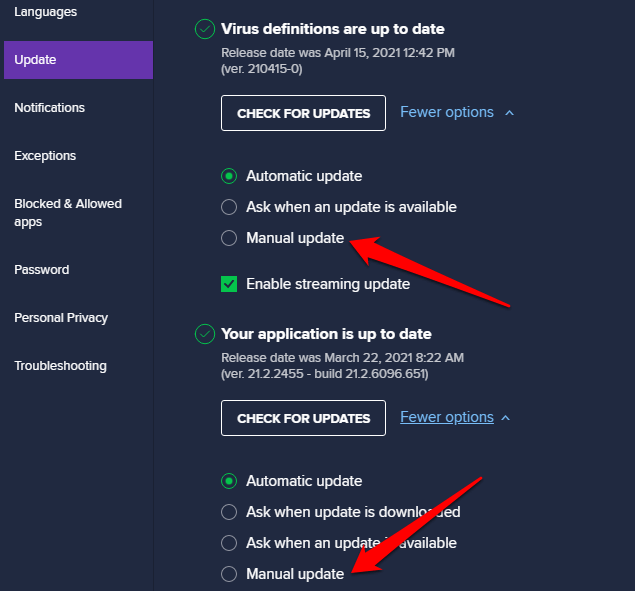The width and height of the screenshot is (635, 591).
Task: Collapse Fewer options under Virus definitions
Action: click(x=456, y=113)
